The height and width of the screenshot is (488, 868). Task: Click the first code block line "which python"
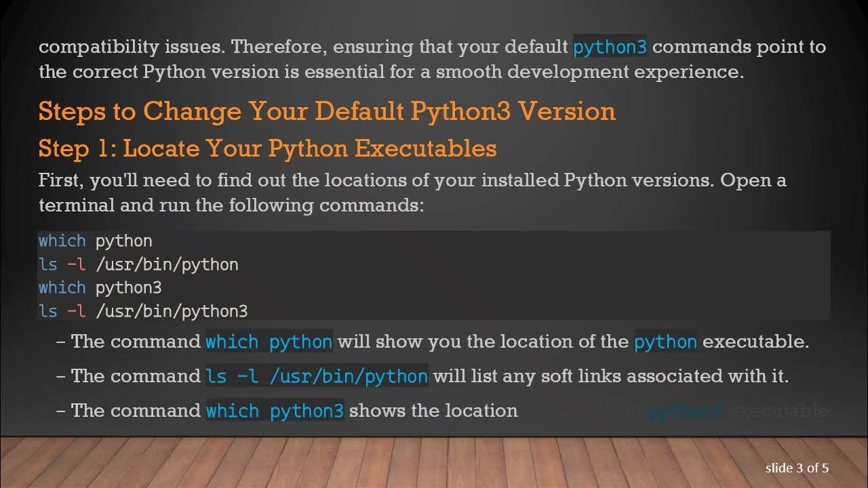96,241
